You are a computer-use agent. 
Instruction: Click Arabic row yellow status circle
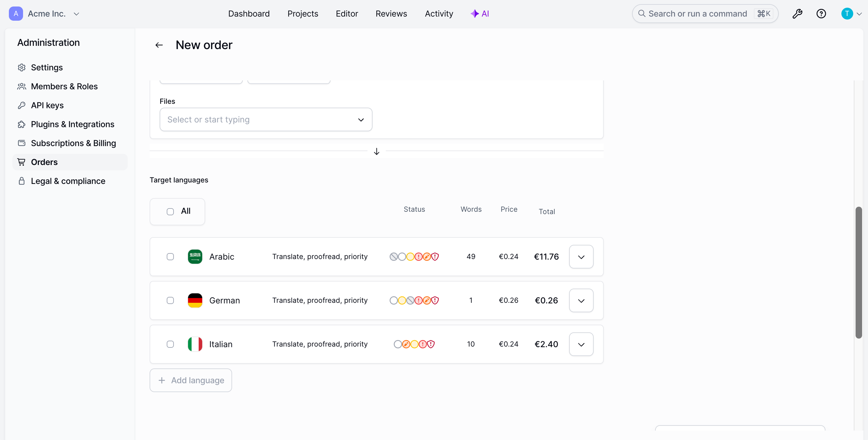[410, 257]
